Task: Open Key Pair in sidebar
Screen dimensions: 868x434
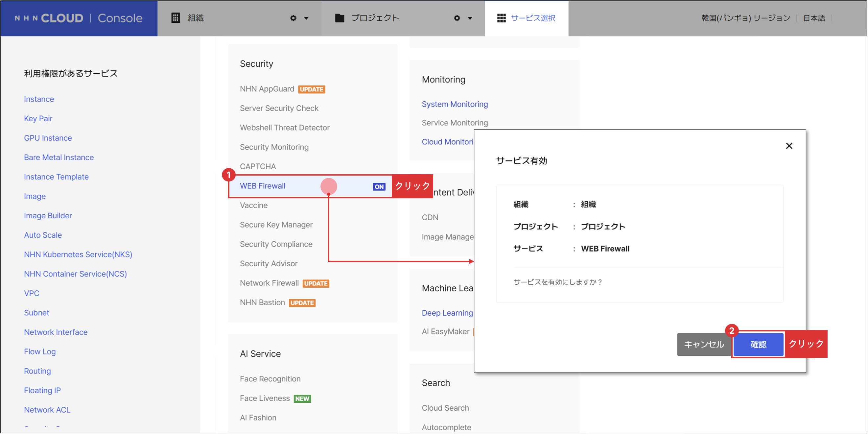Action: (x=38, y=119)
